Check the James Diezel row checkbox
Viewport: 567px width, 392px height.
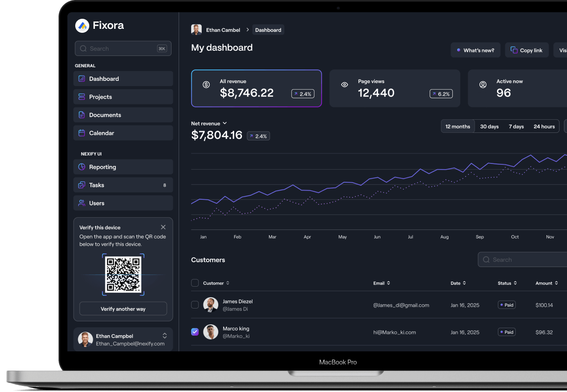pyautogui.click(x=195, y=305)
